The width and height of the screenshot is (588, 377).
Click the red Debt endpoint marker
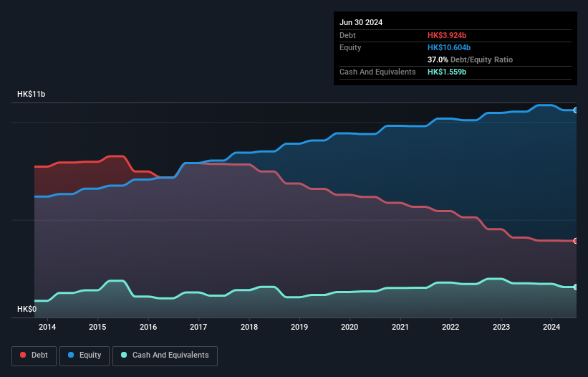(576, 241)
